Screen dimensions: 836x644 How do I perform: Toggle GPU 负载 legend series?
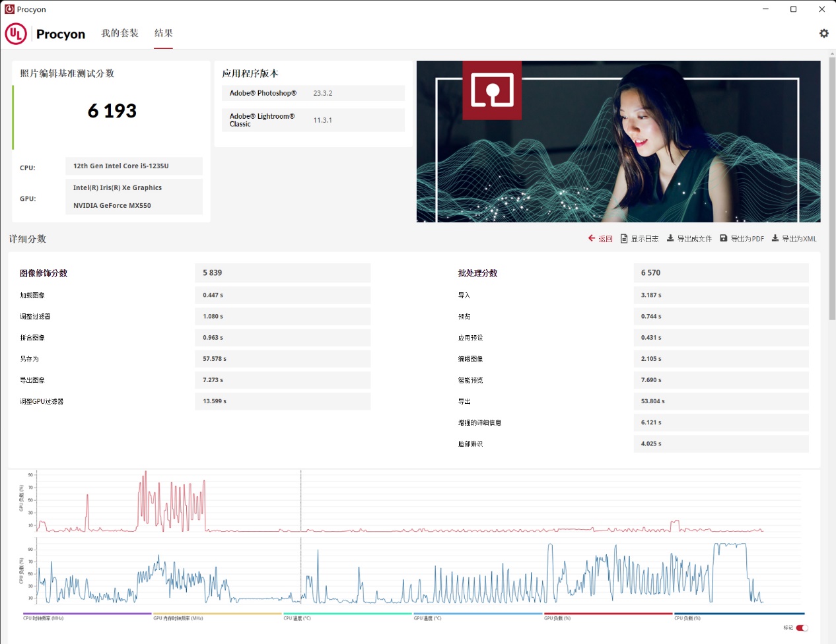pos(557,618)
